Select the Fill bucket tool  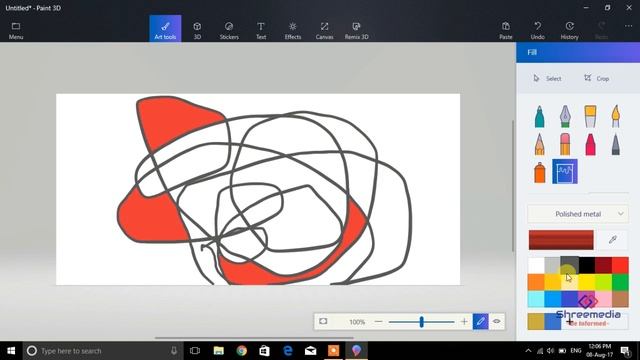565,171
